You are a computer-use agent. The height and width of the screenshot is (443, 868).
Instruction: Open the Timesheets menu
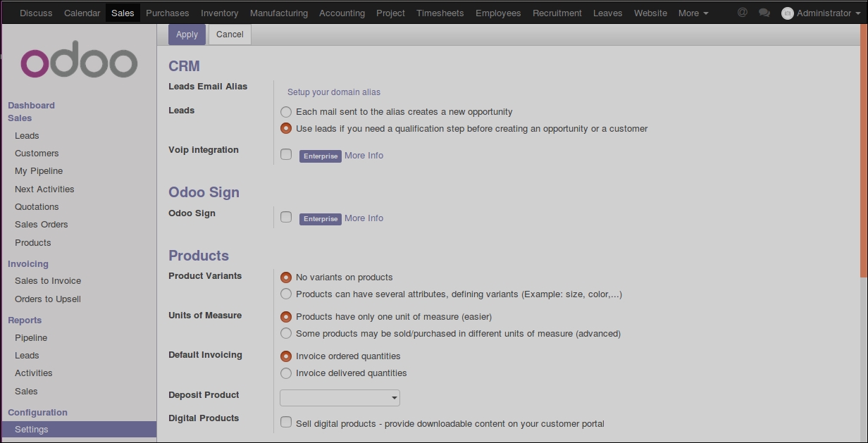click(440, 13)
